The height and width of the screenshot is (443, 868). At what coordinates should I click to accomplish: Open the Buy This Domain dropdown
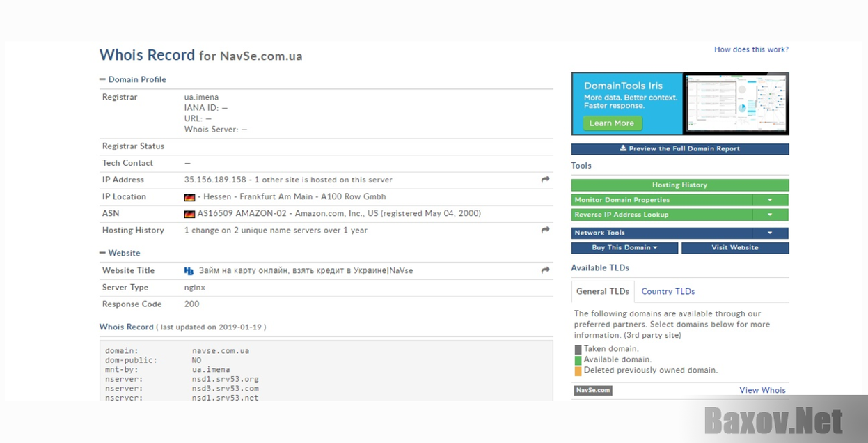624,248
